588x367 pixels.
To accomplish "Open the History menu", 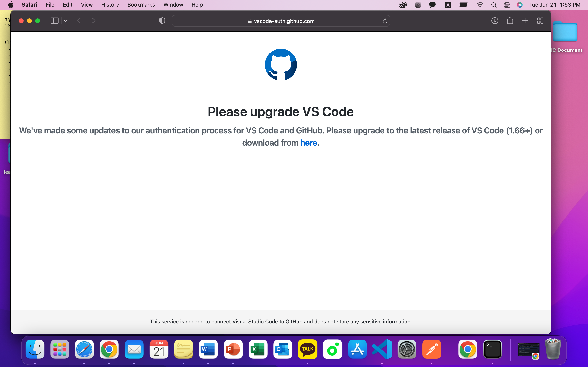I will coord(110,5).
